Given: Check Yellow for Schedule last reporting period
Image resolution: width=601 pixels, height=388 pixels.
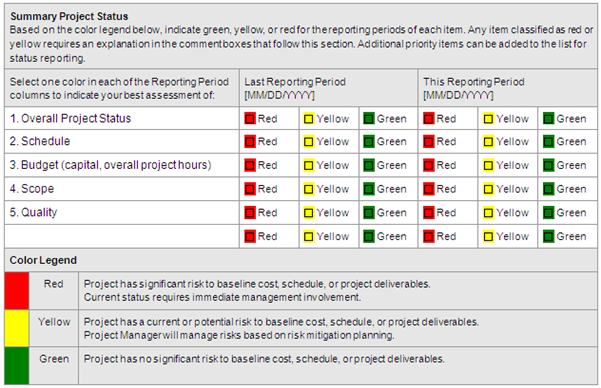Looking at the screenshot, I should point(309,142).
